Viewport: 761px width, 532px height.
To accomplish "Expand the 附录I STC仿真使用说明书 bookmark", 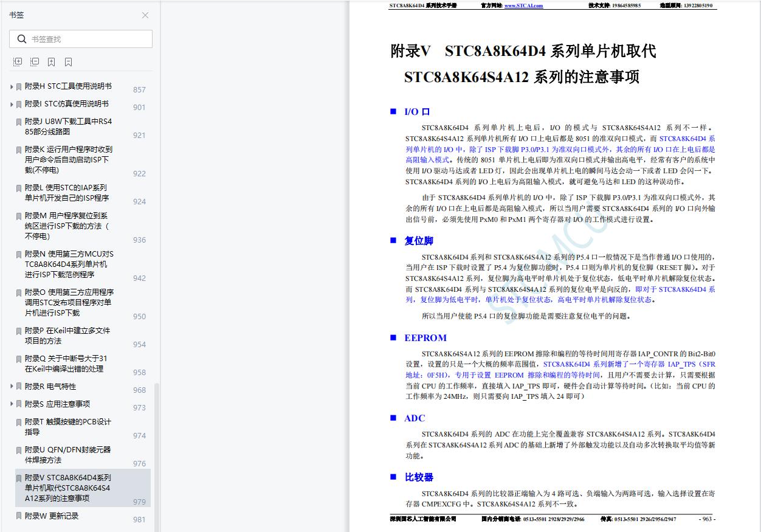I will 12,105.
